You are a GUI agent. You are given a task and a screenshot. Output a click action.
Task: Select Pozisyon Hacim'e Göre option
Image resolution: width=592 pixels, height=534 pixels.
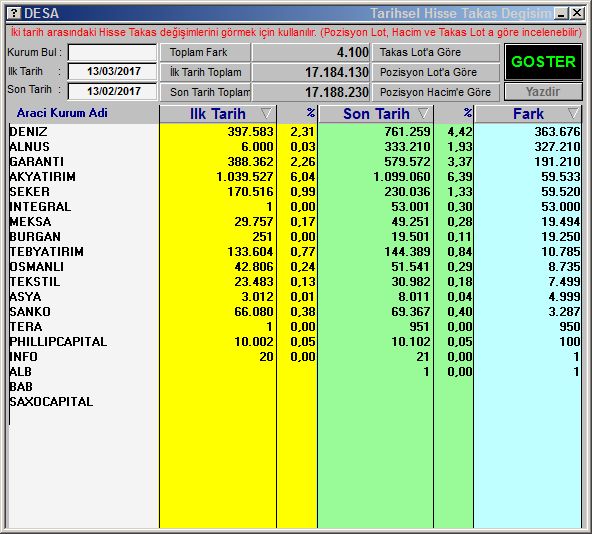click(436, 92)
